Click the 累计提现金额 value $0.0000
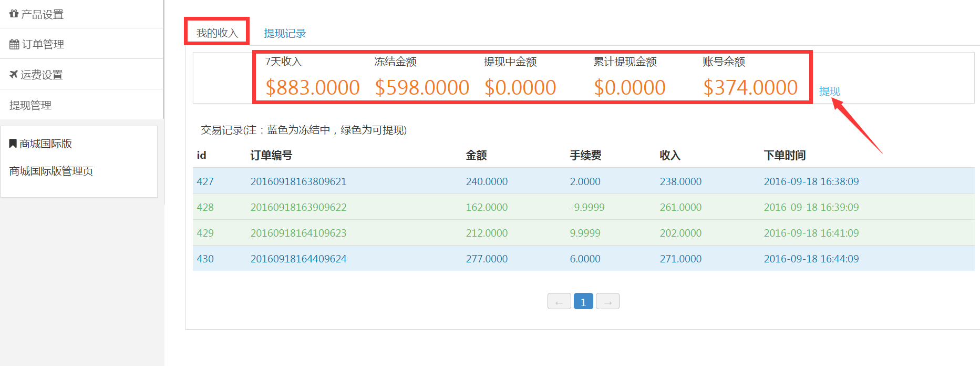 (x=630, y=87)
